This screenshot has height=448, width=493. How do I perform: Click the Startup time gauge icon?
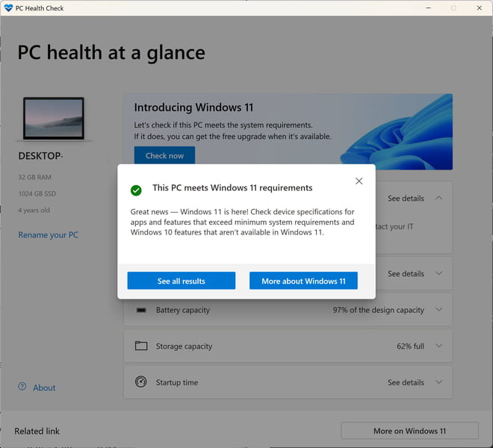pos(140,382)
